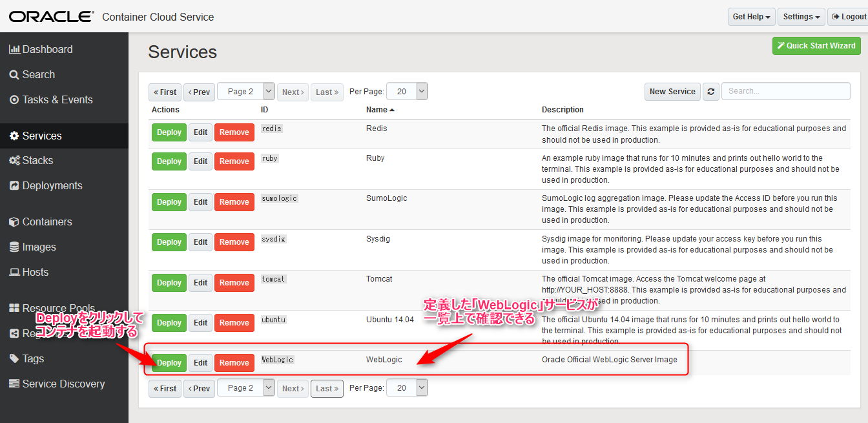Open Dashboard from the sidebar
This screenshot has width=868, height=423.
click(41, 49)
